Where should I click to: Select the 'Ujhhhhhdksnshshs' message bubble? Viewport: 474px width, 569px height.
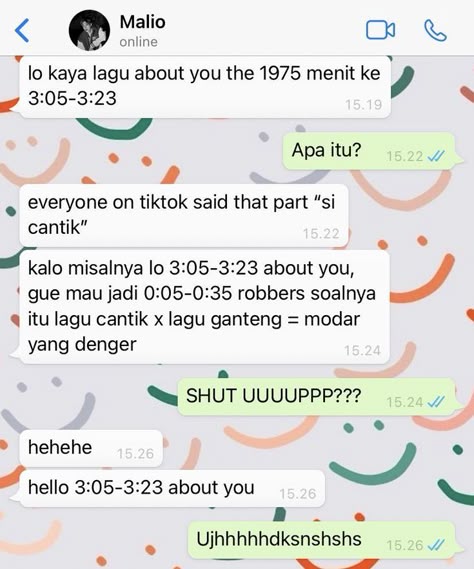[321, 540]
